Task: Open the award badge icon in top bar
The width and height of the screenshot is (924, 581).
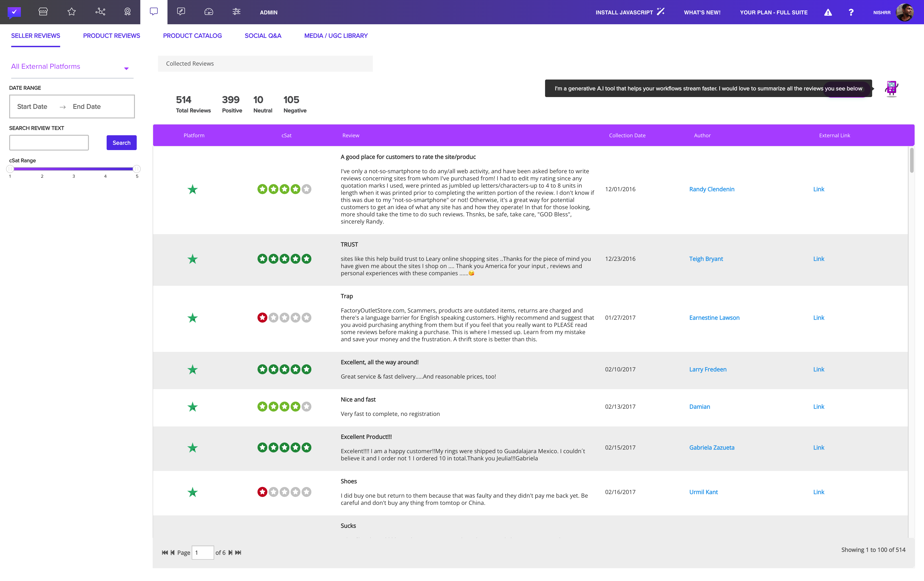Action: (127, 12)
